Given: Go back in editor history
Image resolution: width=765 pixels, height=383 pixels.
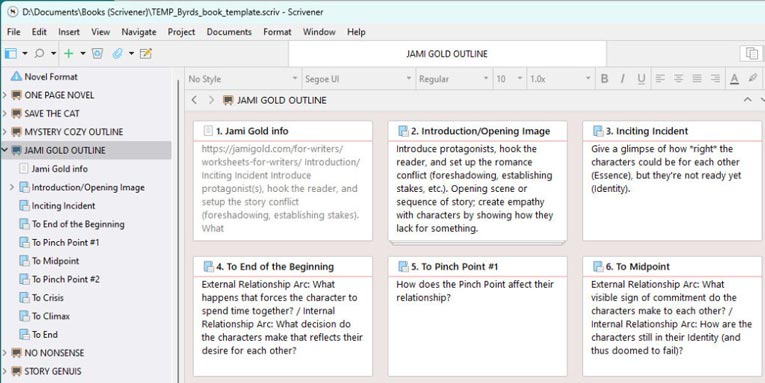Looking at the screenshot, I should [x=194, y=100].
